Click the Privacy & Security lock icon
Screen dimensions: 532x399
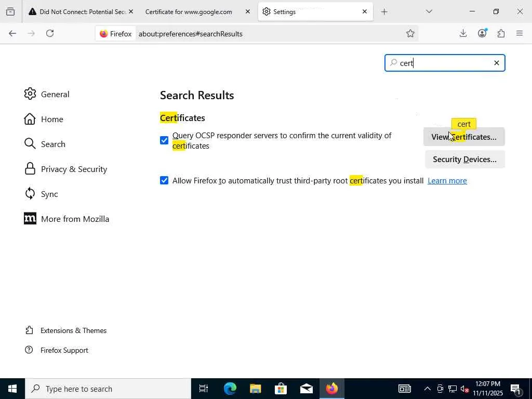pyautogui.click(x=30, y=169)
